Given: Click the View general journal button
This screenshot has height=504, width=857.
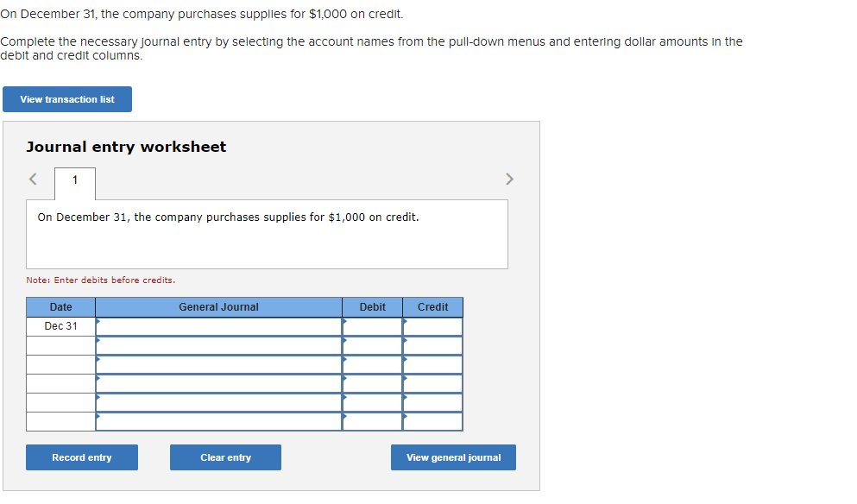Looking at the screenshot, I should tap(452, 457).
